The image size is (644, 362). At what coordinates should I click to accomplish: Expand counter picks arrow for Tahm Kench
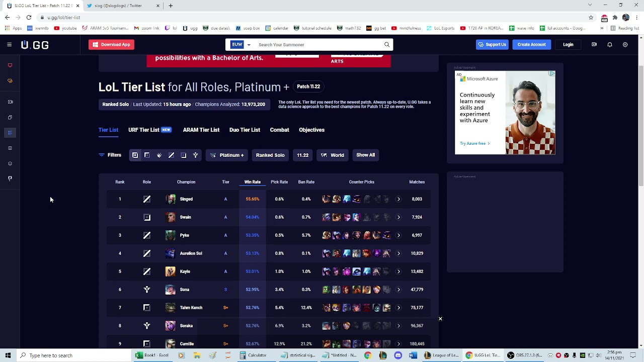point(398,308)
